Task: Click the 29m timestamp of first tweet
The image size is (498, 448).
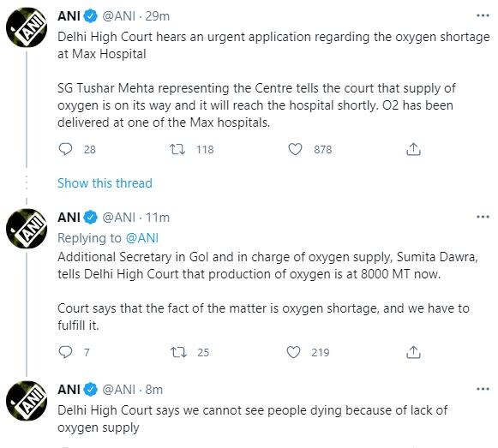Action: [158, 16]
